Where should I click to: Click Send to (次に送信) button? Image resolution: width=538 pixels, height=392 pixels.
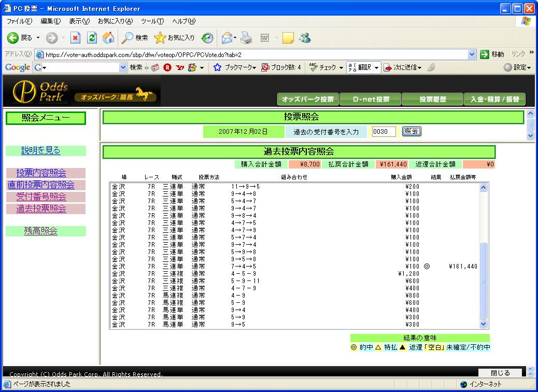coord(402,67)
